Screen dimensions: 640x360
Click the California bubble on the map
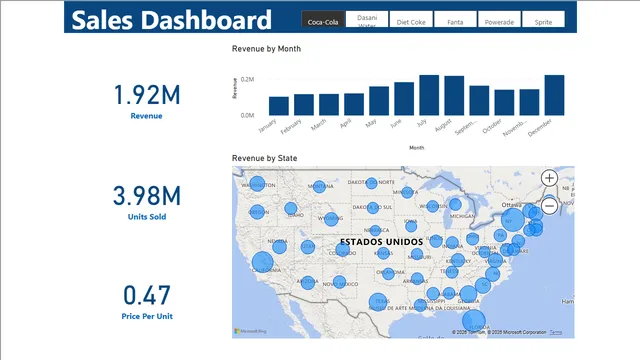[x=262, y=262]
